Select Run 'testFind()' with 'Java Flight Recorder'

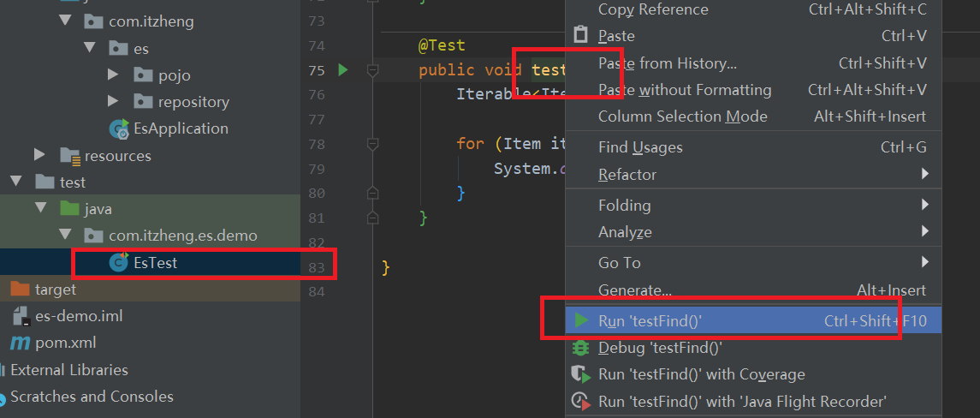coord(754,401)
